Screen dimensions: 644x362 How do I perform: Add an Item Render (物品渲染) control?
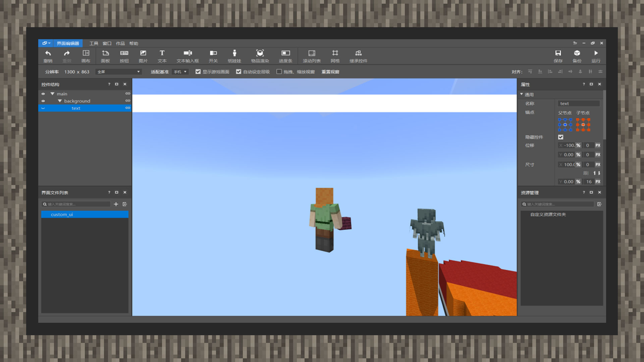260,56
